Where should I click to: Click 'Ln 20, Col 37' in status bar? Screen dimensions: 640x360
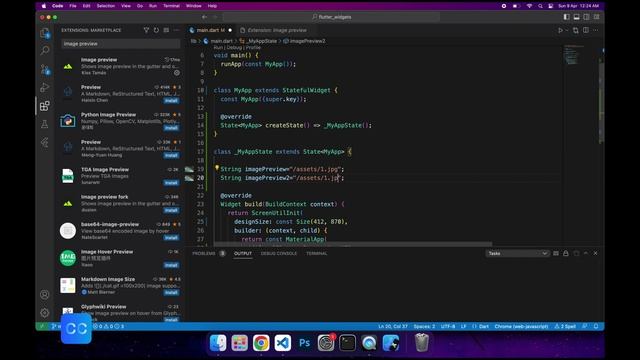coord(393,326)
